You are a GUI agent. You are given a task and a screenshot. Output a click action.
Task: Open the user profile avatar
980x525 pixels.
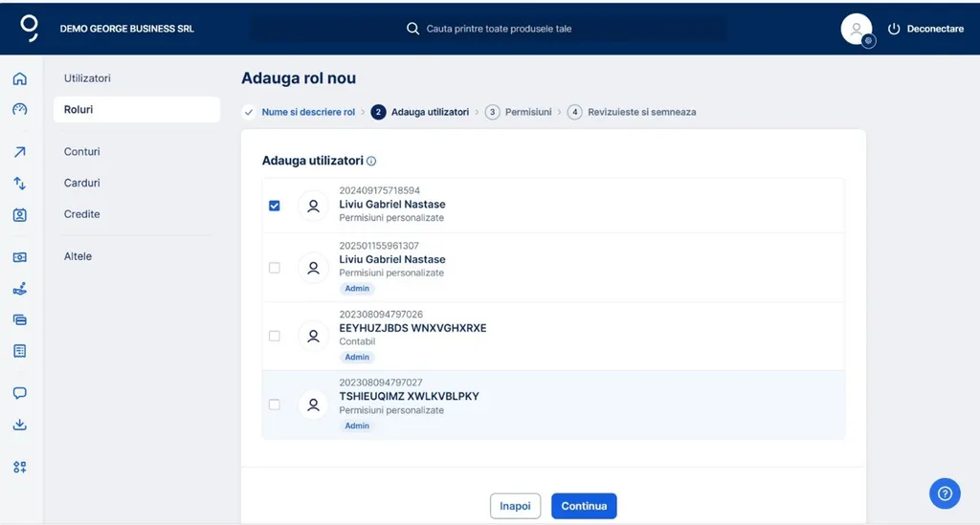coord(856,29)
